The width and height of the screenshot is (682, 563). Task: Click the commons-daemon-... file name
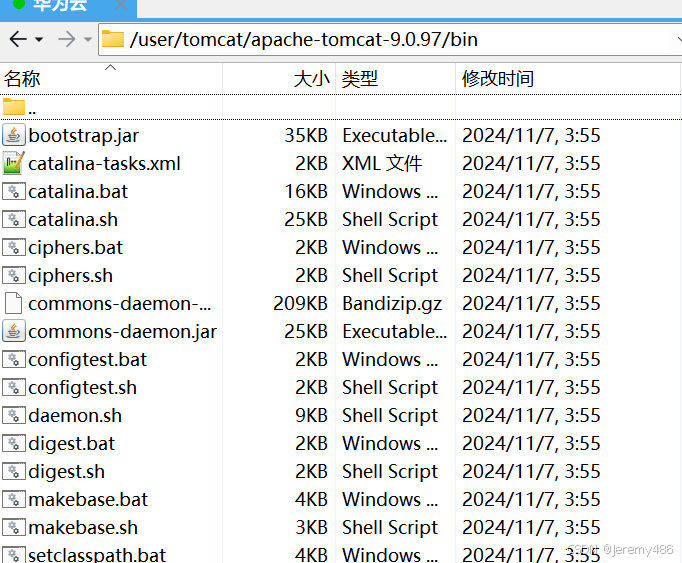coord(120,304)
